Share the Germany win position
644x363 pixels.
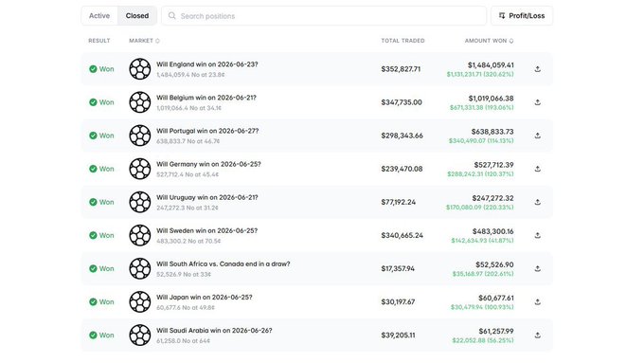538,169
